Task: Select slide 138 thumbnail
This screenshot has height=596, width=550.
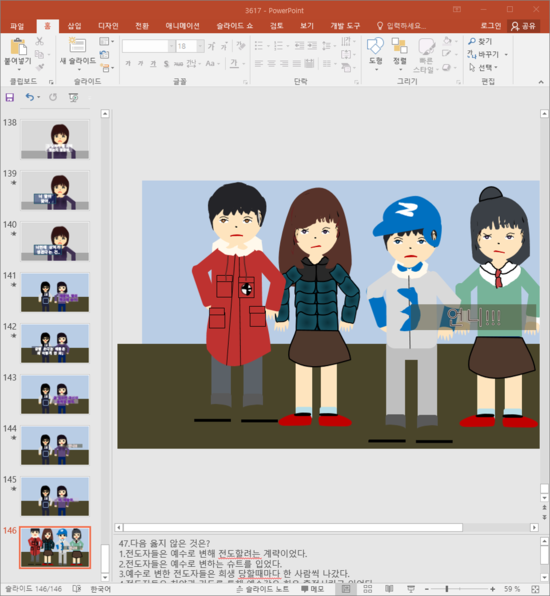Action: (55, 139)
